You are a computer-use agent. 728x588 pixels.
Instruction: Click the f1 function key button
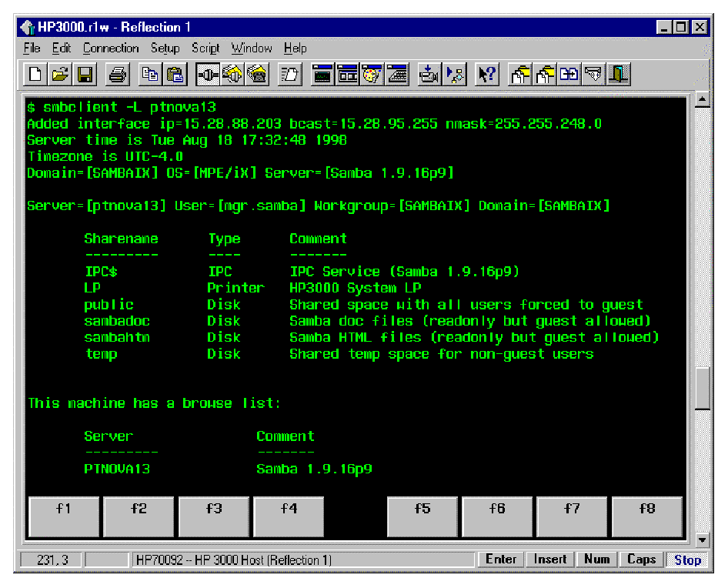(64, 516)
